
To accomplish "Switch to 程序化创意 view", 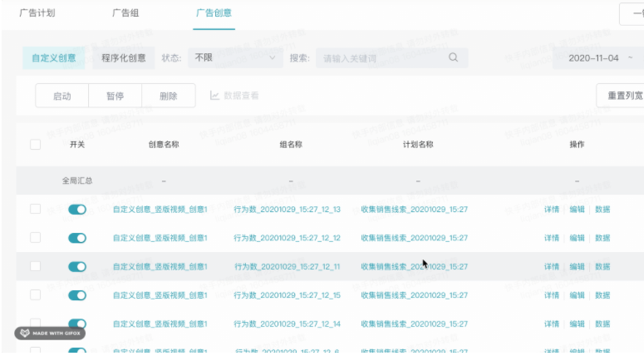I will pos(124,58).
